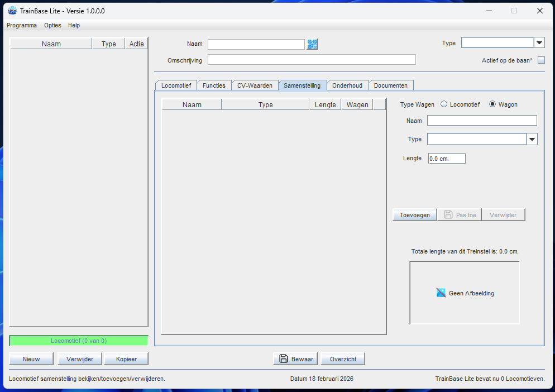Go to the Documenten tab
Viewport: 555px width, 392px height.
point(391,85)
